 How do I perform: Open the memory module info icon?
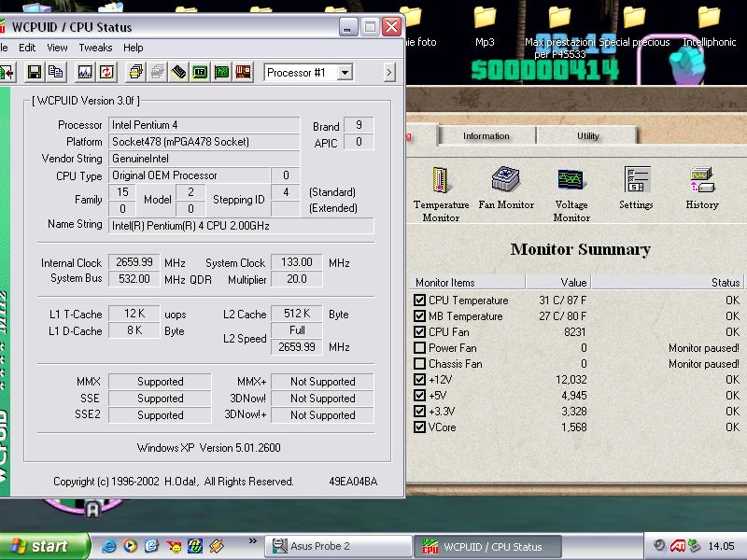point(178,73)
